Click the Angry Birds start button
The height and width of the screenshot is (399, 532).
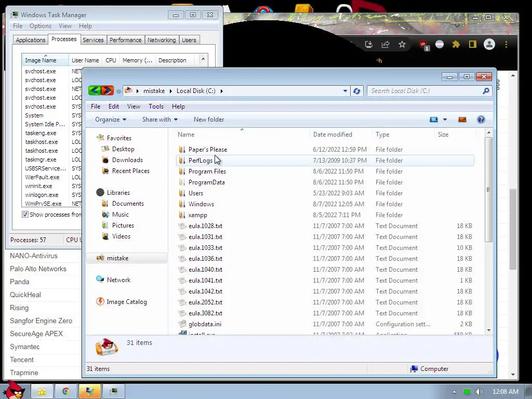(14, 390)
